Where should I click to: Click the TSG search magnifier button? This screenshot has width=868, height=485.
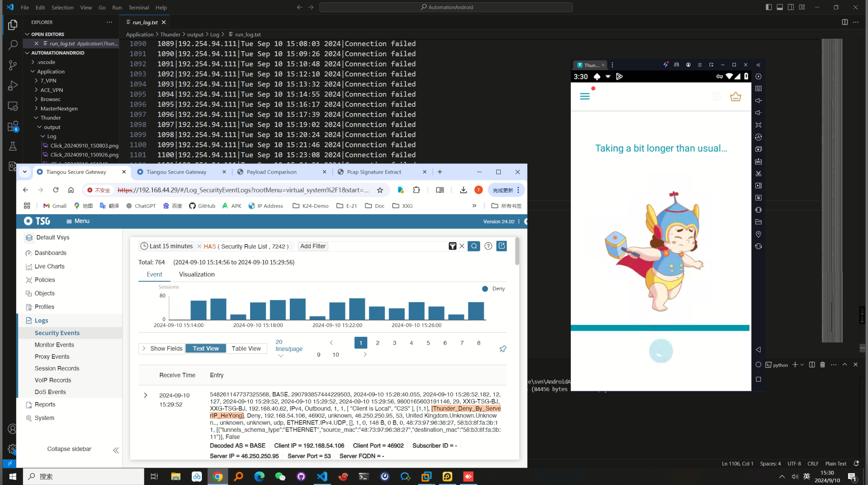pos(474,246)
